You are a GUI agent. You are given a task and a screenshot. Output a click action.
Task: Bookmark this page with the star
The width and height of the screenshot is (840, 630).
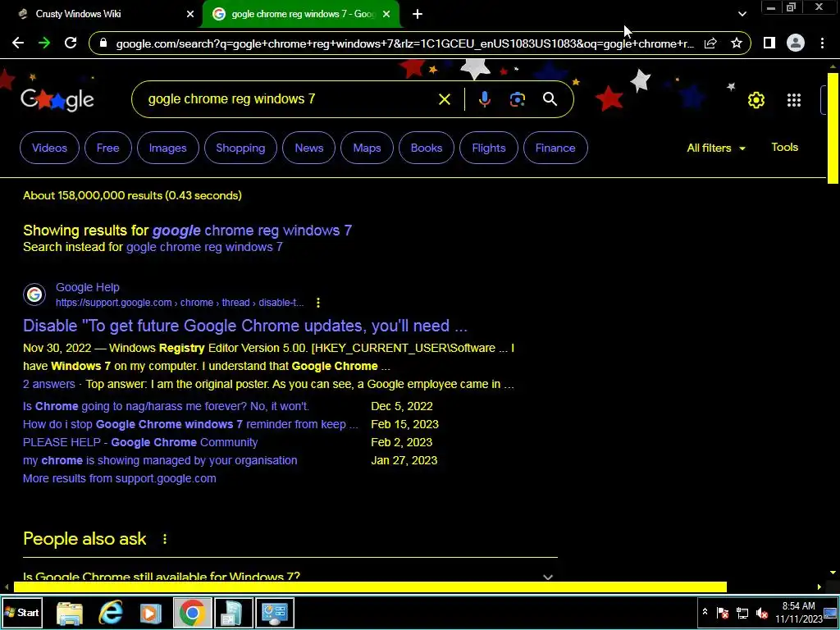[x=737, y=43]
